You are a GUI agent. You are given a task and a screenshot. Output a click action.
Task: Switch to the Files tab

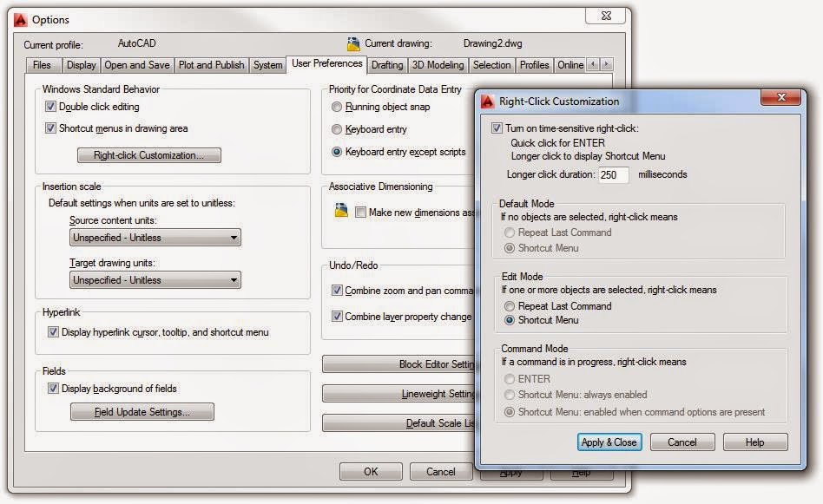[42, 65]
